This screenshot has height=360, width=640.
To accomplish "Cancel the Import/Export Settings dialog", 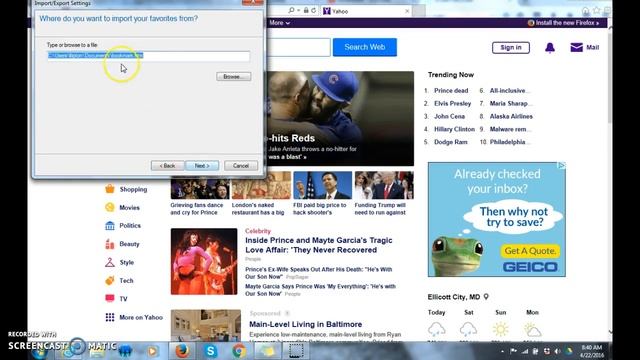I will [x=241, y=166].
